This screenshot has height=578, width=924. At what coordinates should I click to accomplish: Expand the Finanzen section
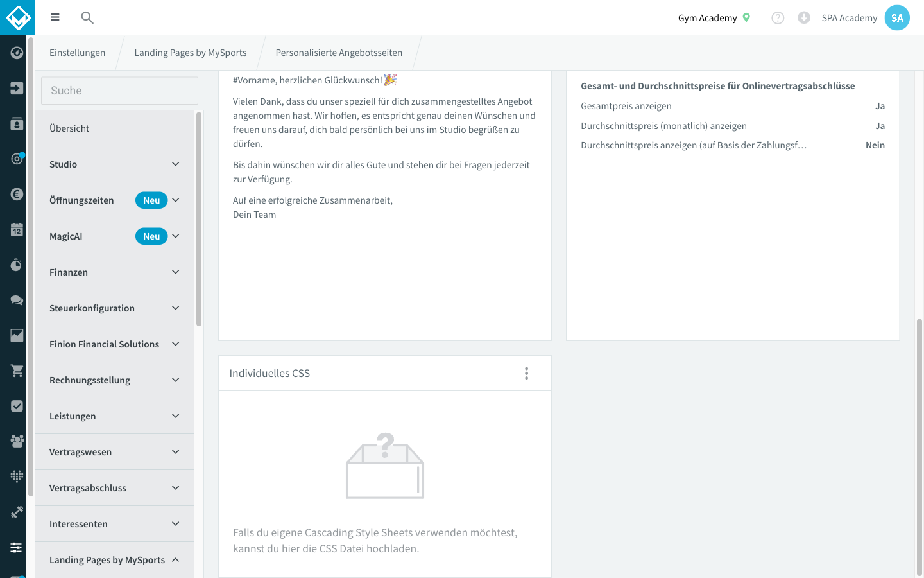(x=115, y=272)
